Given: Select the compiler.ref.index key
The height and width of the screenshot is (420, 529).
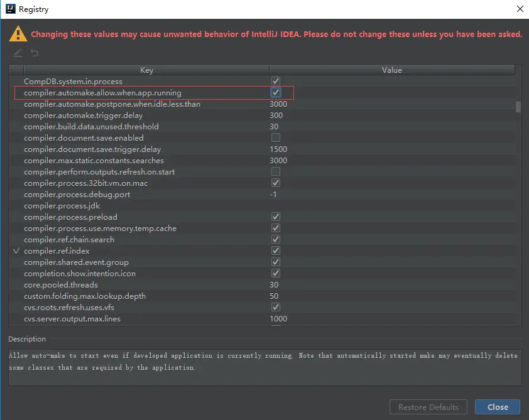Looking at the screenshot, I should (57, 250).
